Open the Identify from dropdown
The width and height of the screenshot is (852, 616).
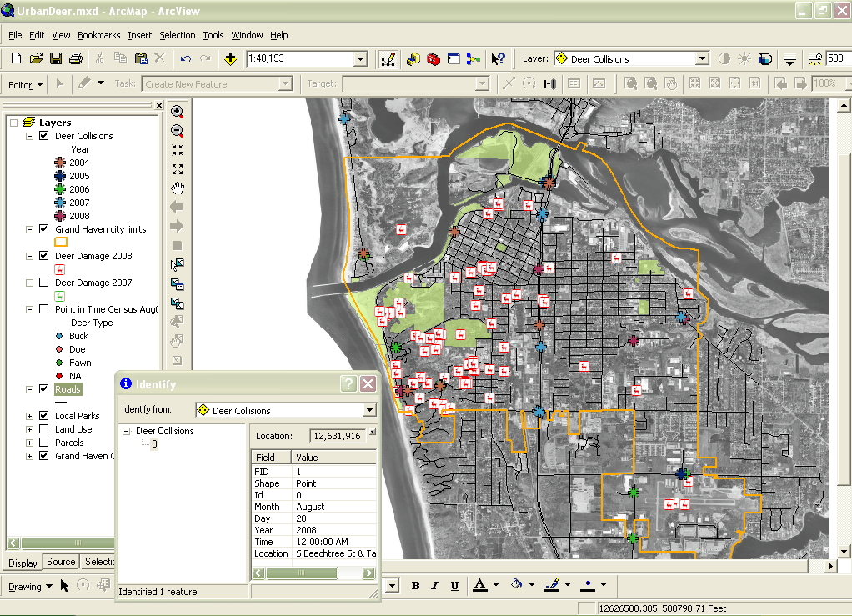pyautogui.click(x=369, y=410)
